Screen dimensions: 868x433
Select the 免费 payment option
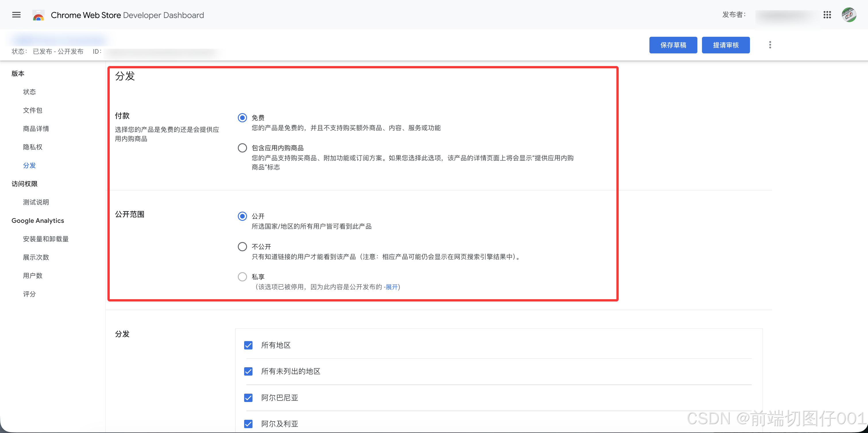pos(242,118)
